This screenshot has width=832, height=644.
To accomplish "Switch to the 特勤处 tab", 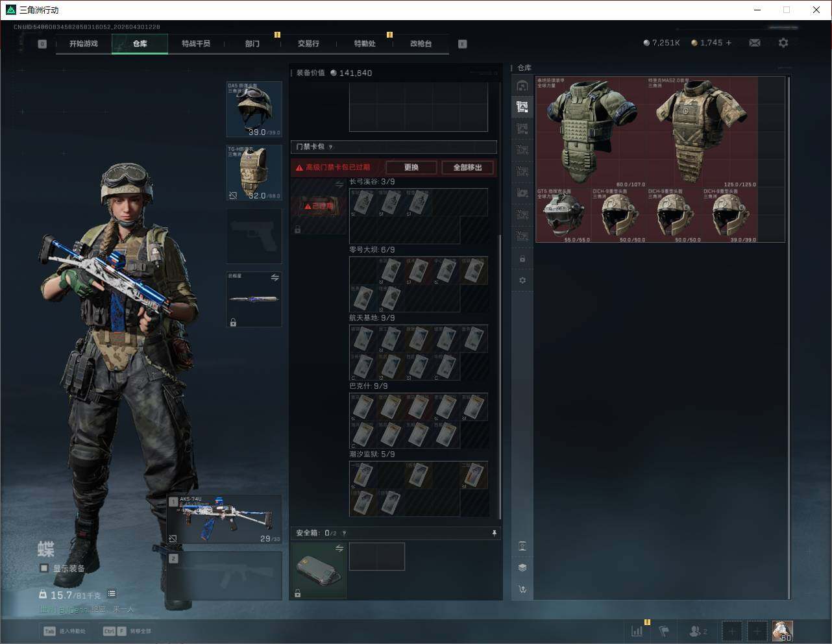I will tap(365, 43).
